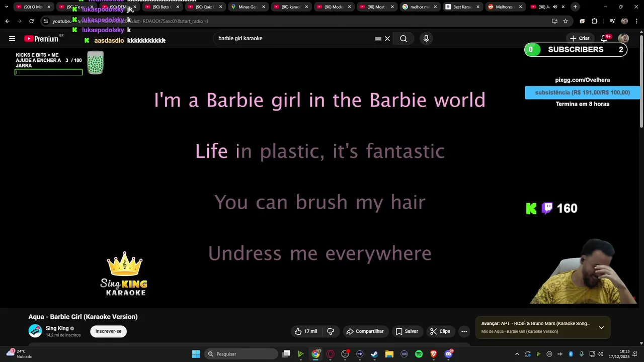The height and width of the screenshot is (362, 644).
Task: Clear the search box with the X
Action: [387, 39]
